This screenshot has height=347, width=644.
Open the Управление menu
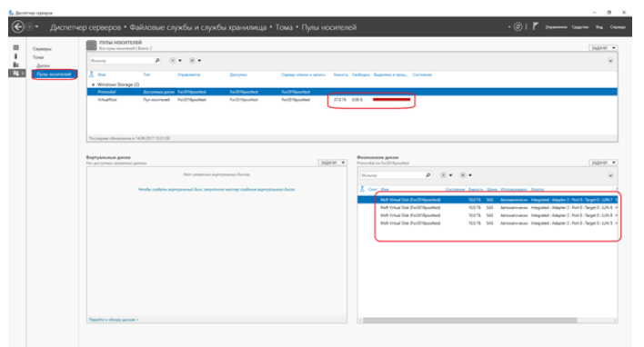click(x=556, y=27)
